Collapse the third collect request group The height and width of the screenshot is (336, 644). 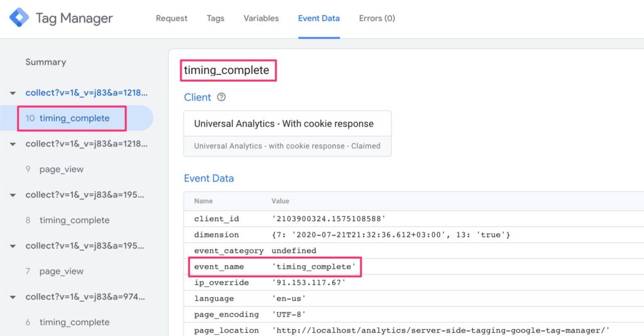[13, 195]
